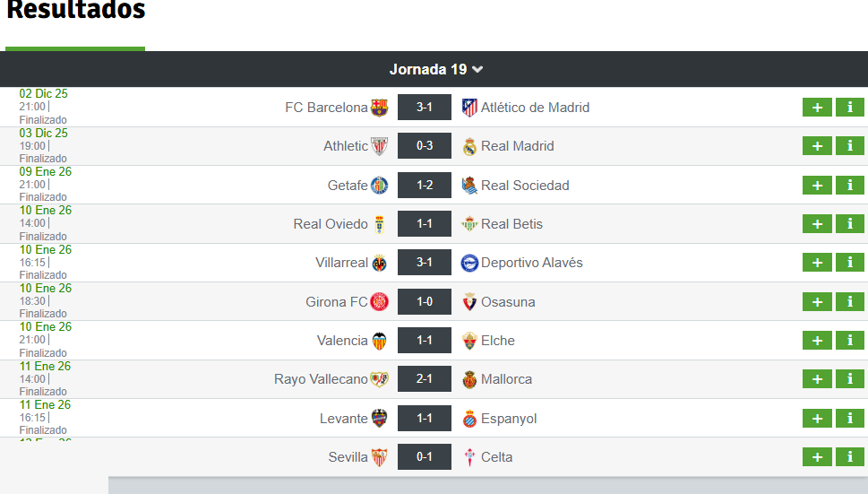The height and width of the screenshot is (494, 868).
Task: Click the Atlético de Madrid crest icon
Action: [x=469, y=108]
